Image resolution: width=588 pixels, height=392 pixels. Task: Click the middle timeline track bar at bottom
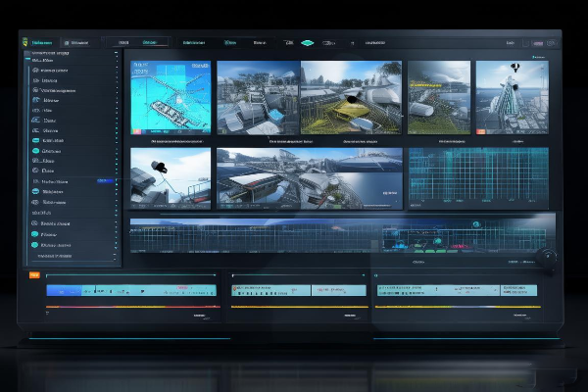[298, 290]
